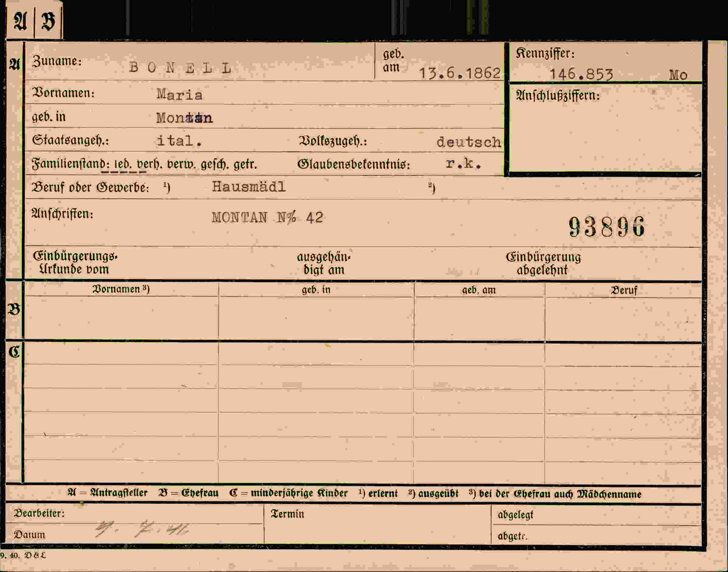Click the occupation 'Hausmädl'

(249, 187)
